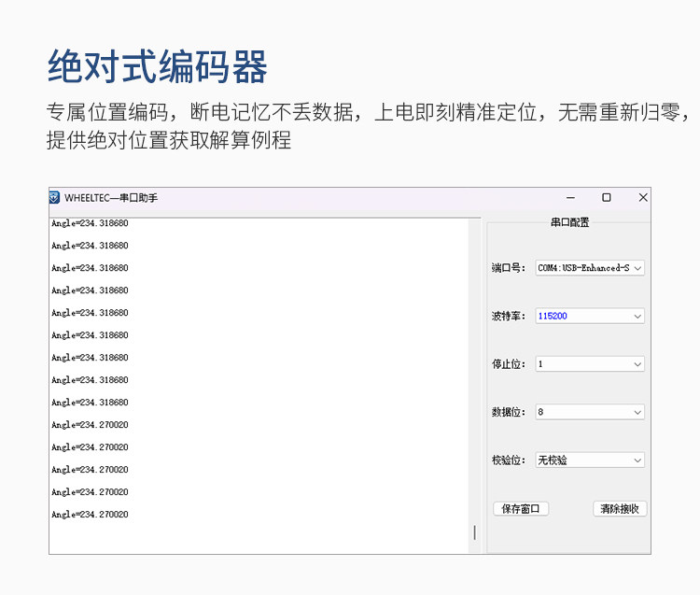
Task: Open the 端口号 COM4 port dropdown
Action: (590, 268)
